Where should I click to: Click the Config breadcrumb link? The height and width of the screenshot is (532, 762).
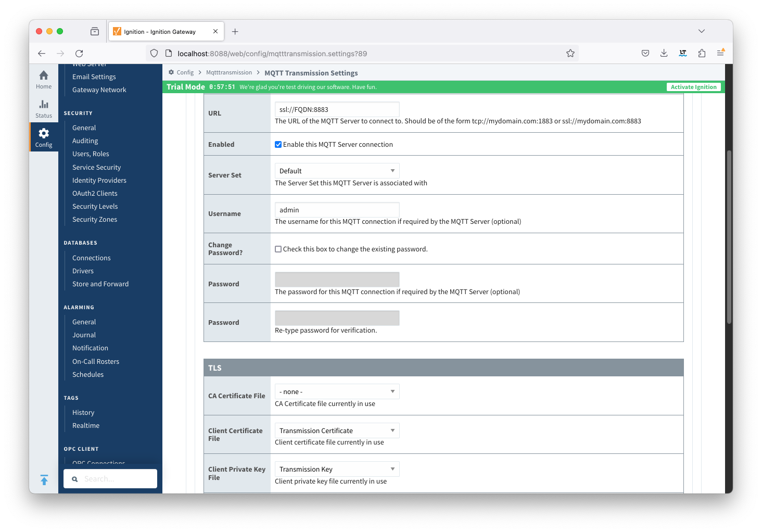point(185,72)
